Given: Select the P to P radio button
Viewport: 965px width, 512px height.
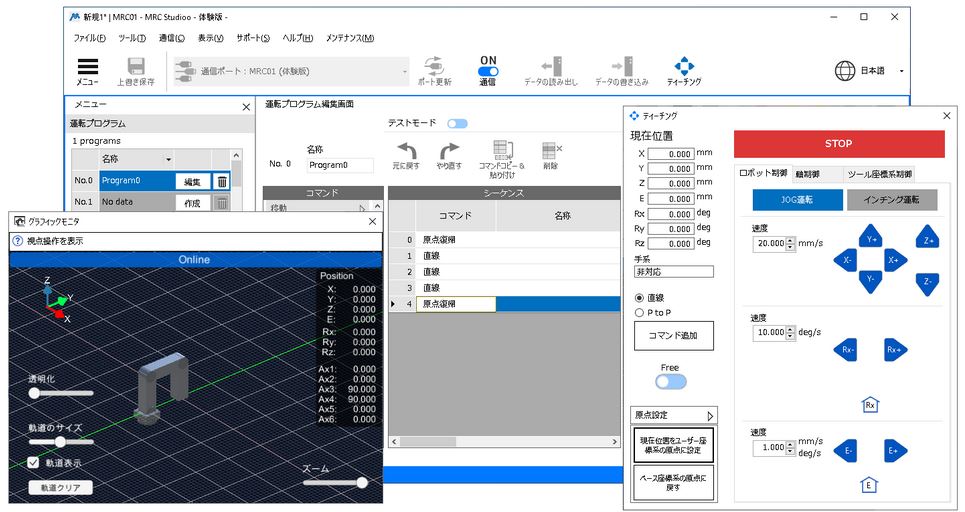Looking at the screenshot, I should point(640,312).
